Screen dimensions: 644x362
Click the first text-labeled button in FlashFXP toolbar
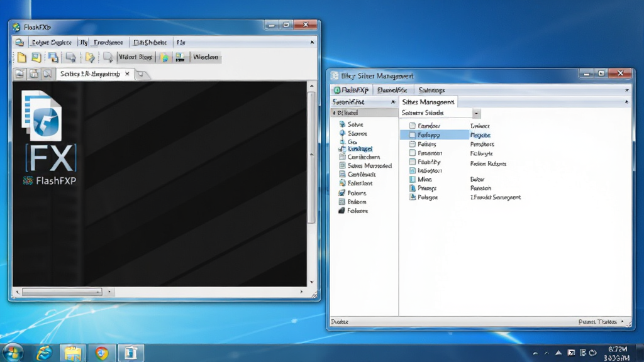coord(136,57)
